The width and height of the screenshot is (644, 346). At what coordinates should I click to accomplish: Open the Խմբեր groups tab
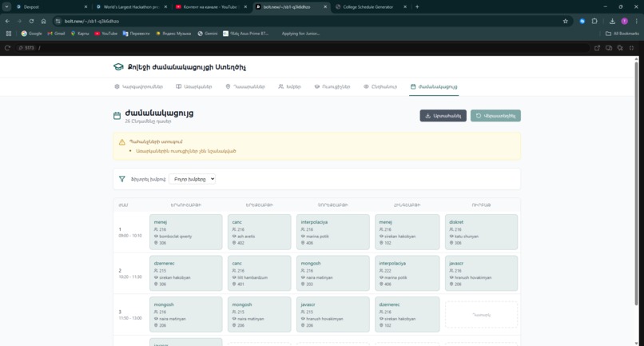[289, 87]
